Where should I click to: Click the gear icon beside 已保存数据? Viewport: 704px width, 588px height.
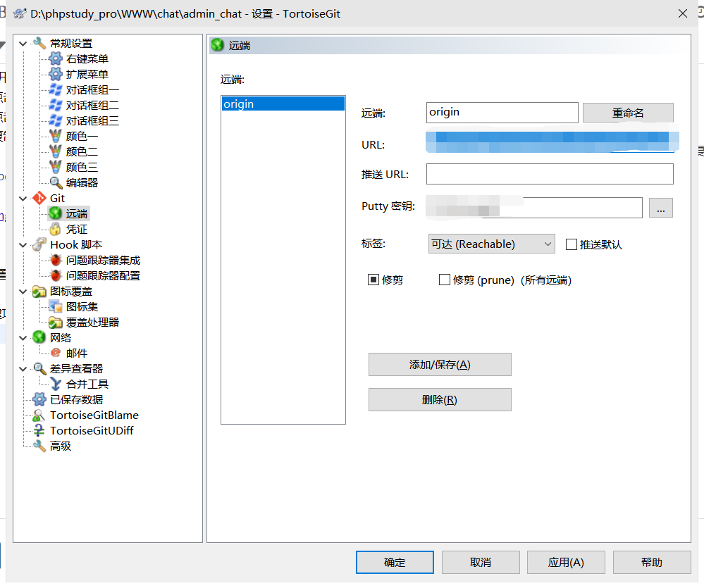coord(39,399)
